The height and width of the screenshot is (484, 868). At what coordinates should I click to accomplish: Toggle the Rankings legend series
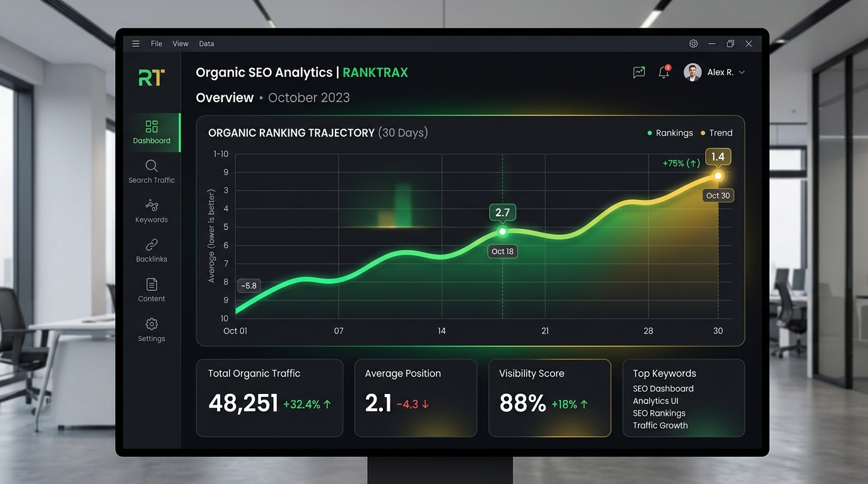[x=670, y=133]
